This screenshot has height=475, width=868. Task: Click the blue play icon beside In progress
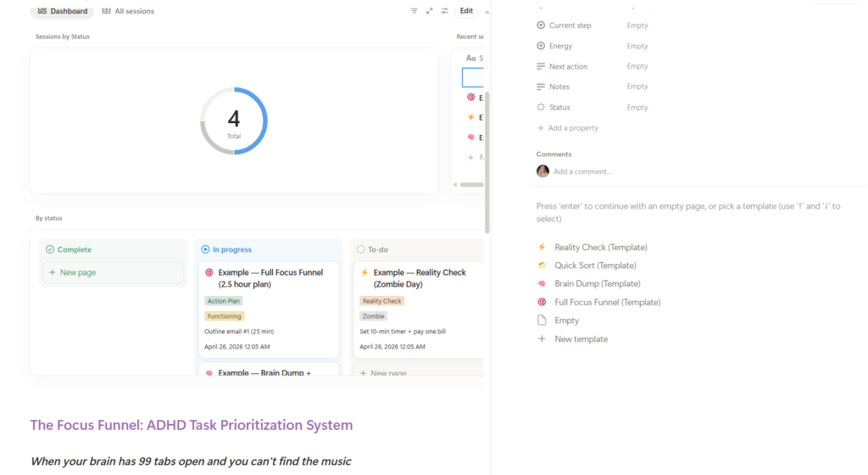[205, 249]
